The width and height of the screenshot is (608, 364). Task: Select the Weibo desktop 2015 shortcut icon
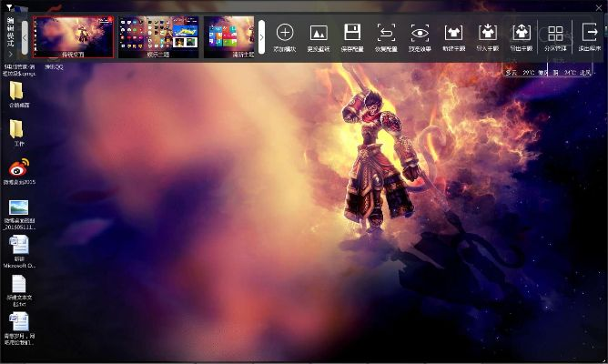19,169
